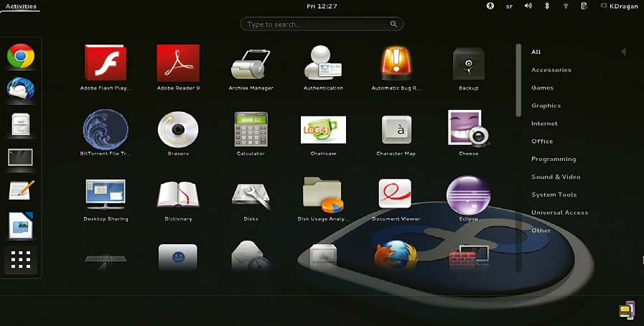Launch Document Viewer
This screenshot has width=644, height=326.
pos(395,193)
